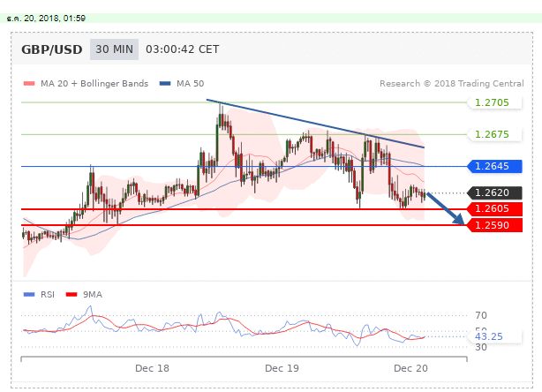Click the 9MA red legend swatch
Image resolution: width=542 pixels, height=392 pixels.
coord(72,295)
